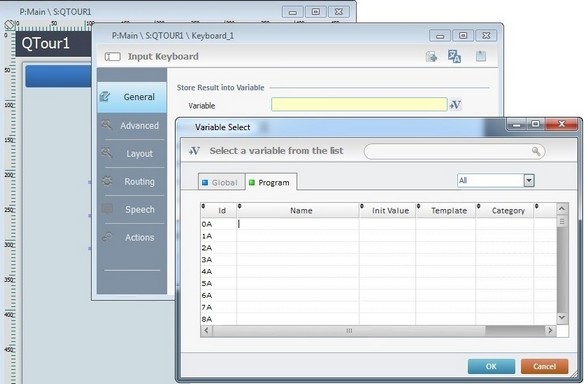Screen dimensions: 584x384
Task: Sort by the Name column header
Action: click(x=298, y=210)
